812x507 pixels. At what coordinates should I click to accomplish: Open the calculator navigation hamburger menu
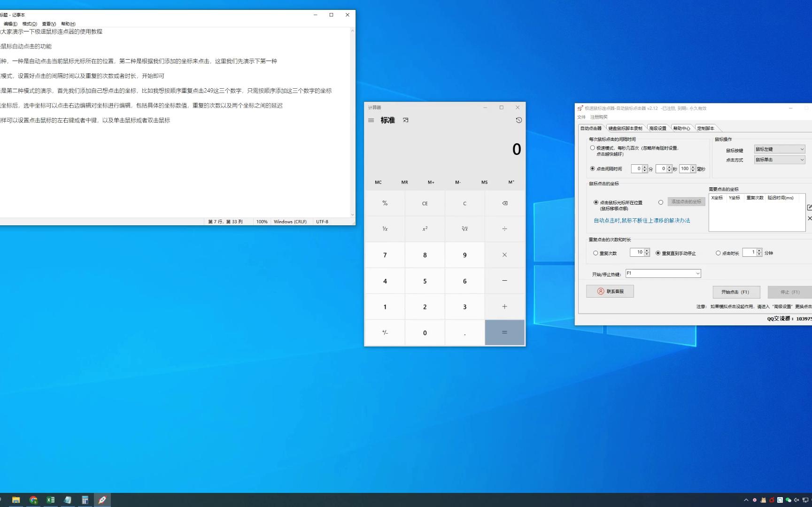coord(371,120)
